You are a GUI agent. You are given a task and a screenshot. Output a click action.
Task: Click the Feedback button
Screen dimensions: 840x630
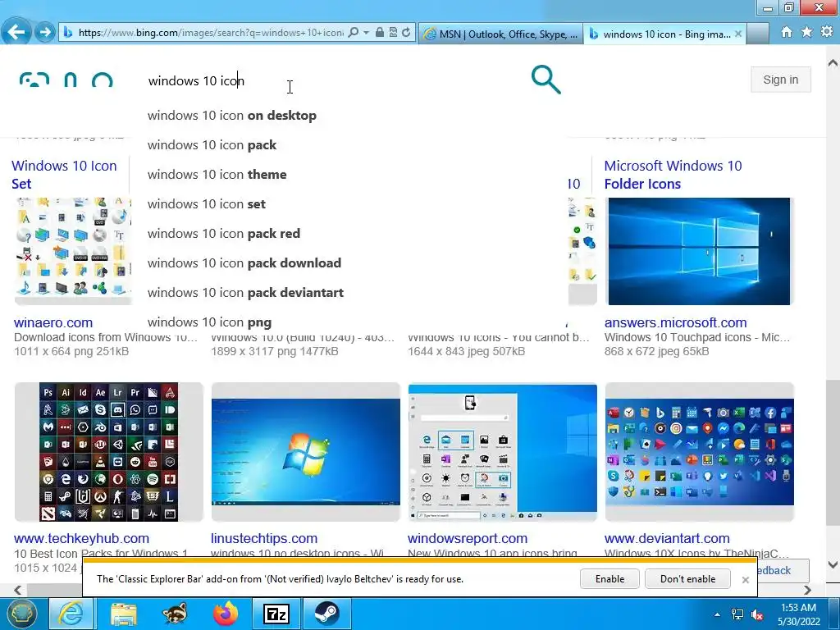click(783, 571)
